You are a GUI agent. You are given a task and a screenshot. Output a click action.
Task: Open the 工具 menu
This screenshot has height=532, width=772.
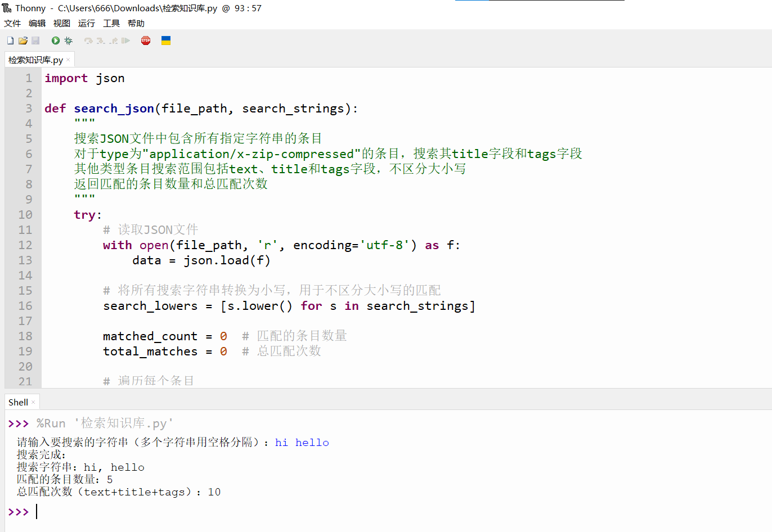point(111,23)
